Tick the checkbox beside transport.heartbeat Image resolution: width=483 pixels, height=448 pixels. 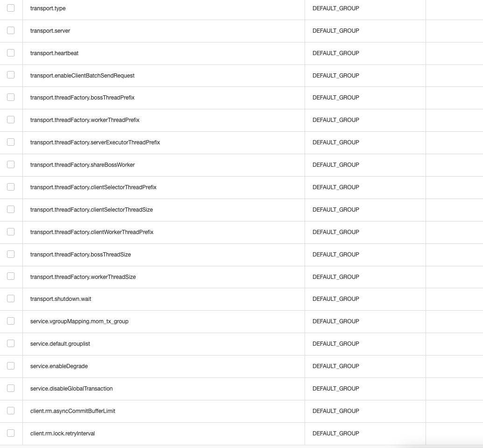click(11, 53)
